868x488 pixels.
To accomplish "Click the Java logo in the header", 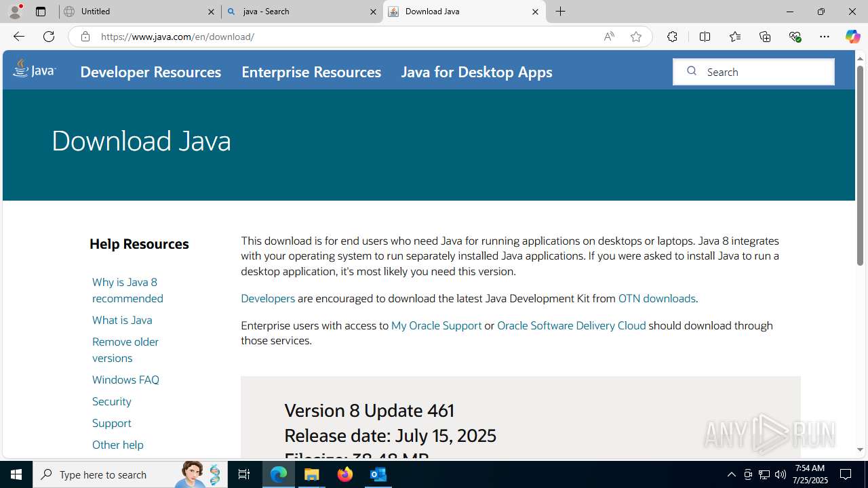I will [35, 69].
